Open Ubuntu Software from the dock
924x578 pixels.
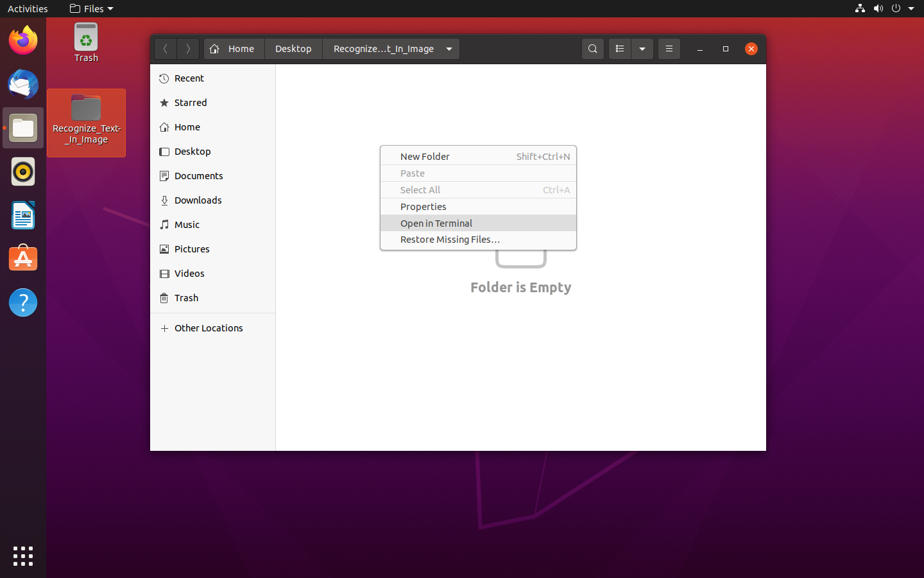tap(23, 259)
